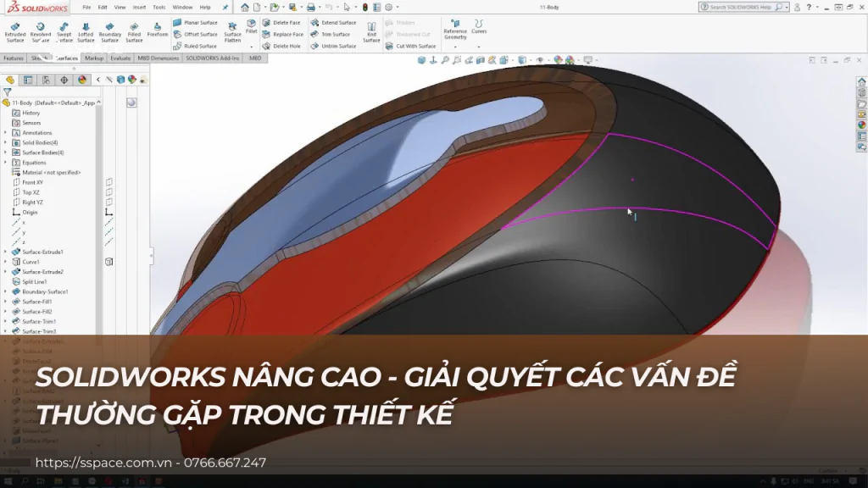
Task: Click the Ruled Surface command
Action: pyautogui.click(x=194, y=46)
